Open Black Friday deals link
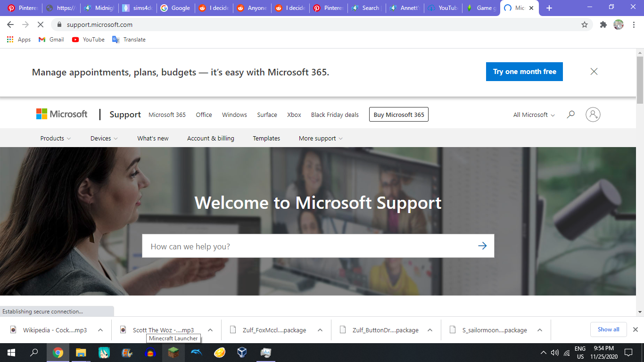 click(x=335, y=115)
